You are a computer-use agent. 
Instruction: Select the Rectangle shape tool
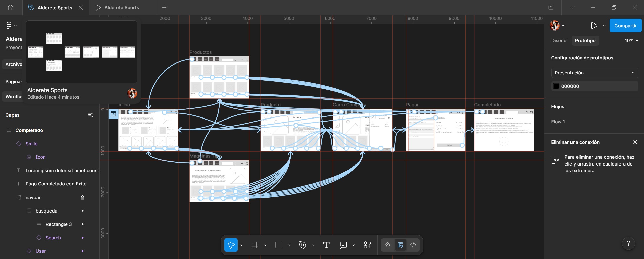click(279, 245)
